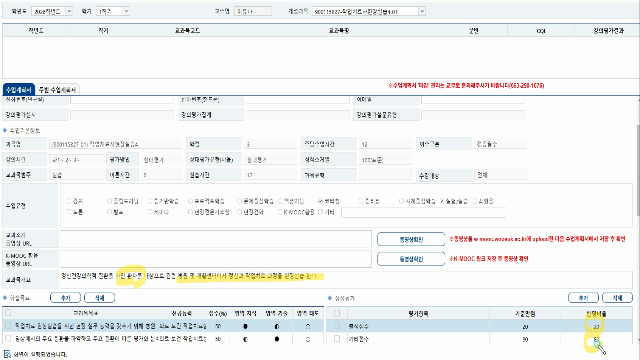Viewport: 640px width, 360px height.
Task: Click the text field next to 기타
Action: coord(423,212)
